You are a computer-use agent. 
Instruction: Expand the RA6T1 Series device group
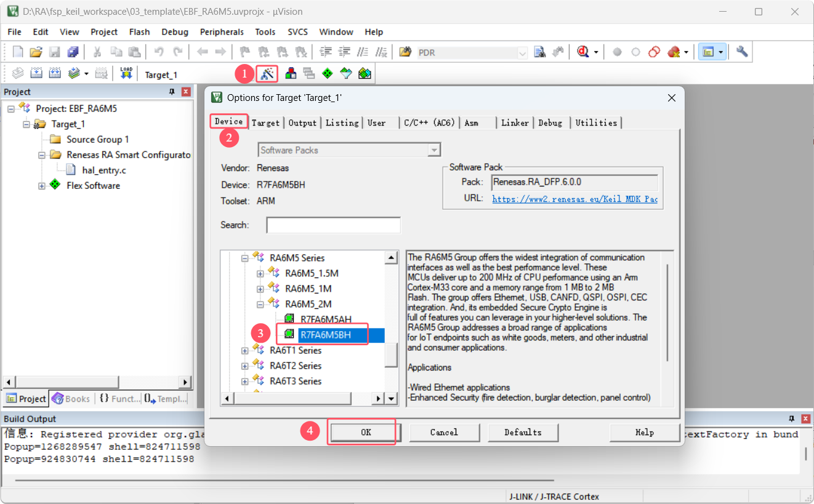[245, 350]
